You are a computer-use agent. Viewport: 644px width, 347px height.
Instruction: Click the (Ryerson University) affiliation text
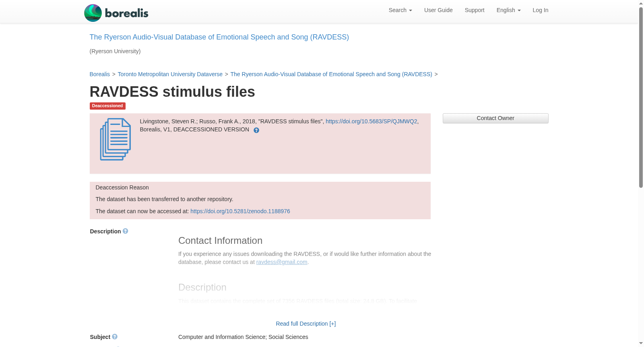pos(115,51)
